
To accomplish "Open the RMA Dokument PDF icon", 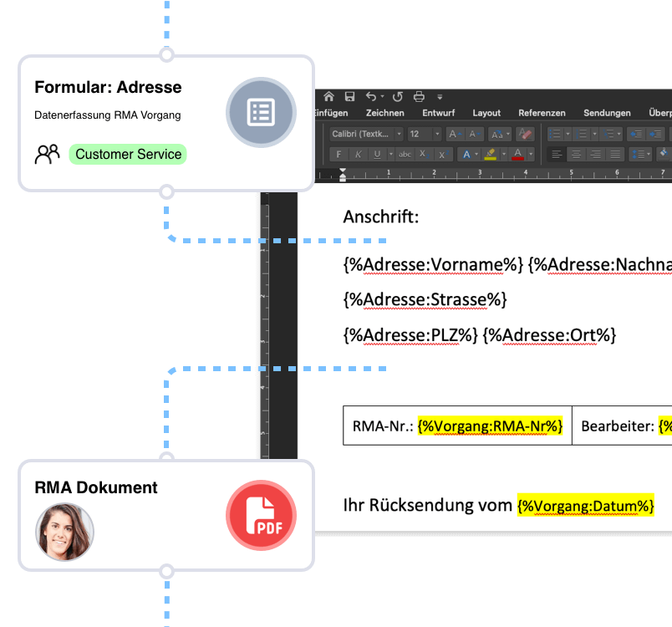I will pyautogui.click(x=261, y=516).
